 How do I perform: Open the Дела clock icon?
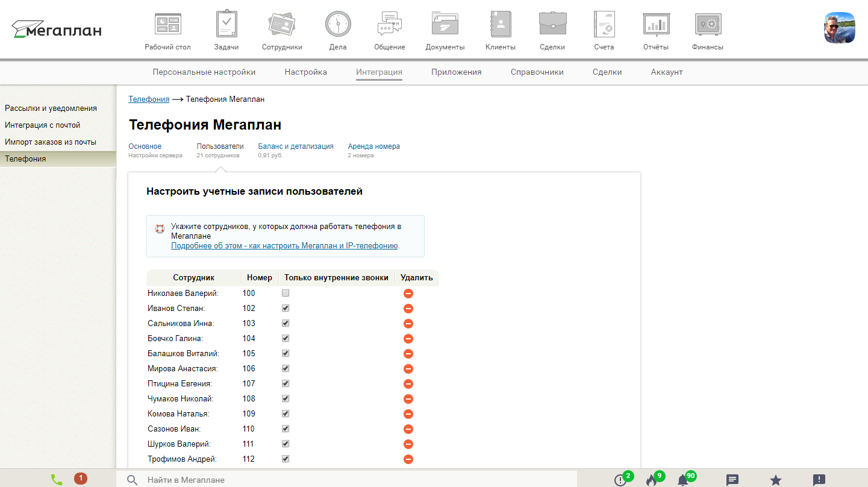[x=338, y=31]
